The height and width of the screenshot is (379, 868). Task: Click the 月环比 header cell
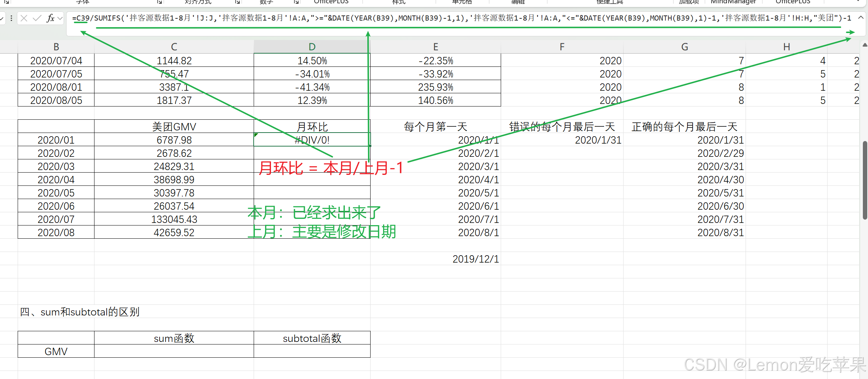pos(312,126)
